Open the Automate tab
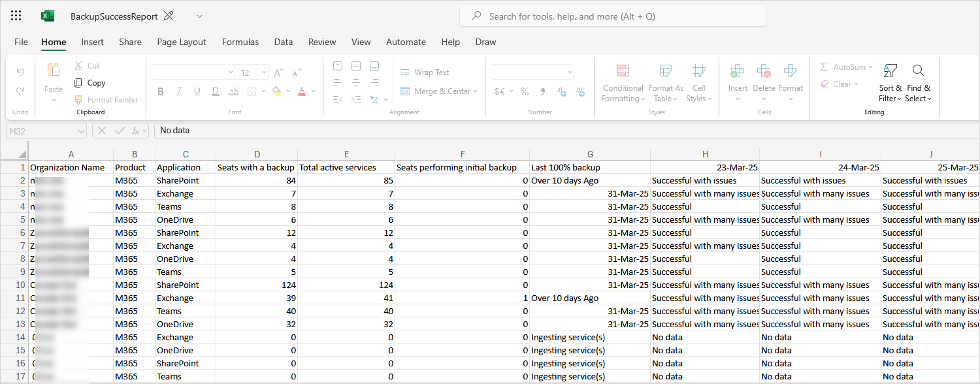Image resolution: width=980 pixels, height=384 pixels. (x=406, y=42)
